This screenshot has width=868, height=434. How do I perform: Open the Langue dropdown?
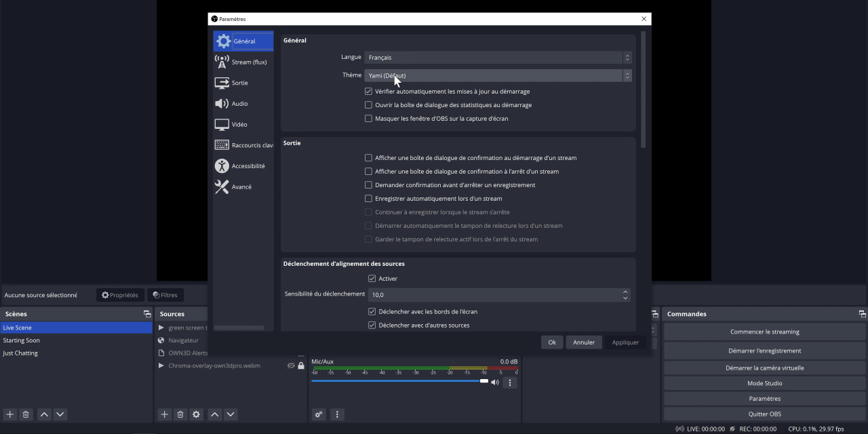(498, 58)
